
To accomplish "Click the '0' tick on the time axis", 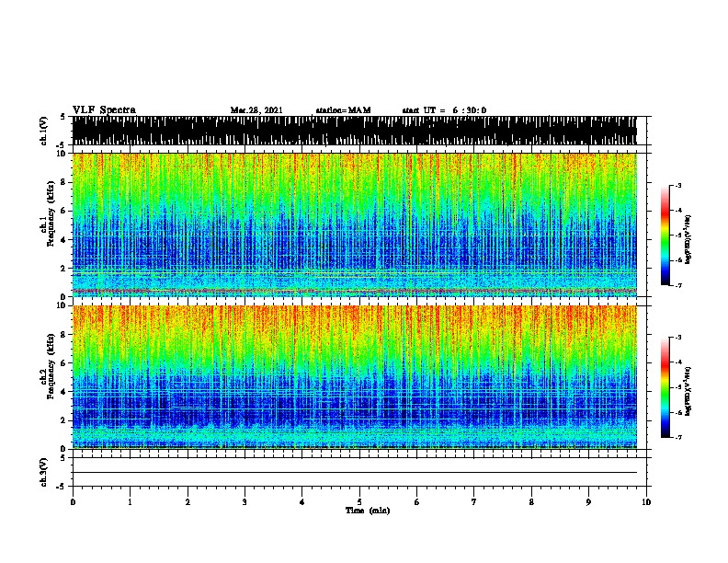I will (73, 502).
